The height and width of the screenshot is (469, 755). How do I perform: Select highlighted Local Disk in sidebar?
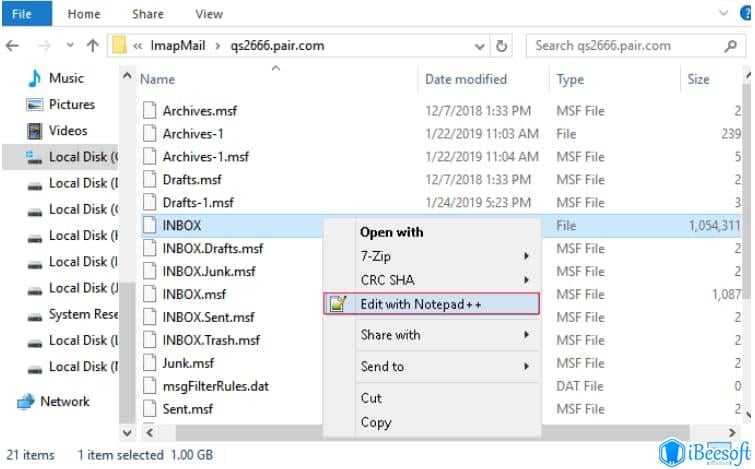point(60,157)
